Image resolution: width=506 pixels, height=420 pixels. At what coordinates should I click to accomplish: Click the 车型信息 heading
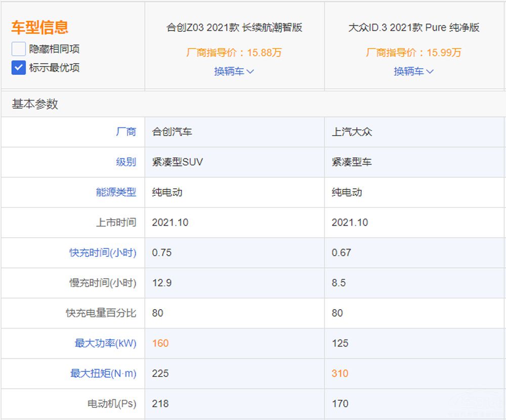pos(40,27)
